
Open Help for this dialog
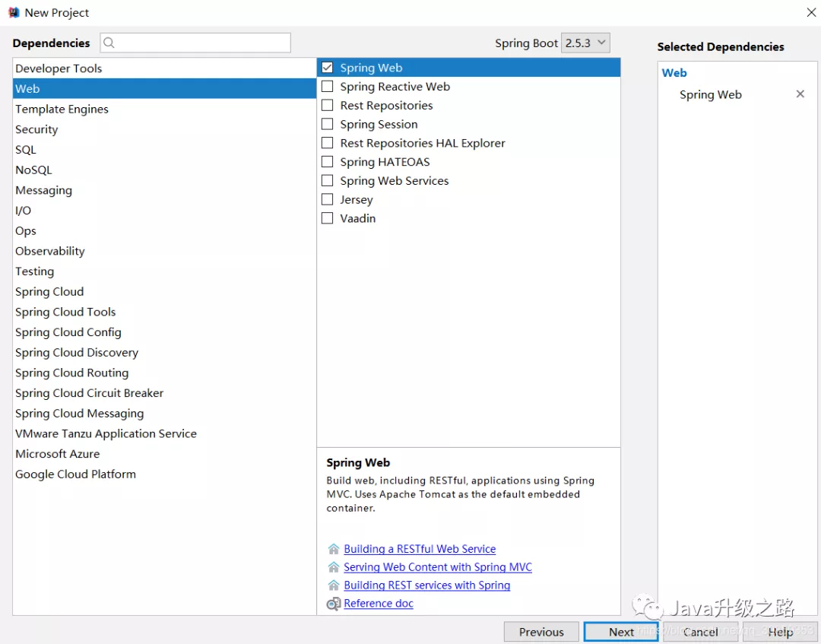pos(780,632)
